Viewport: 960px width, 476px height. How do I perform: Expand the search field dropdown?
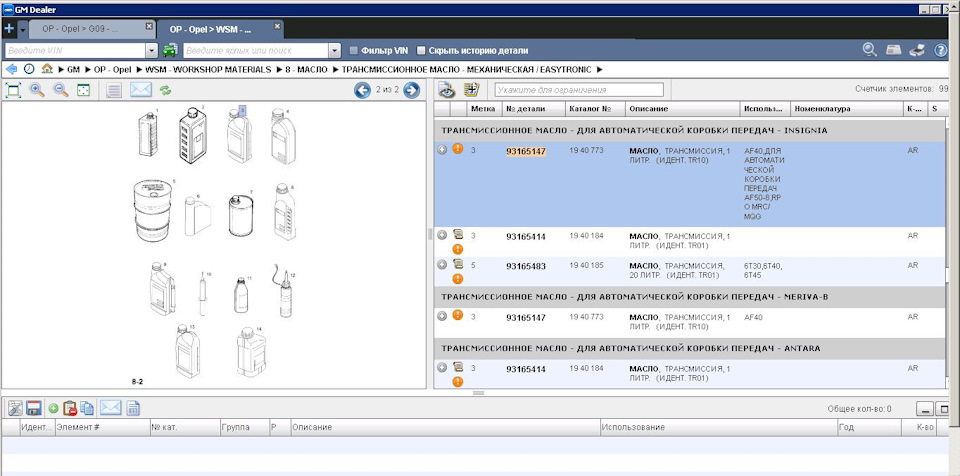click(334, 50)
